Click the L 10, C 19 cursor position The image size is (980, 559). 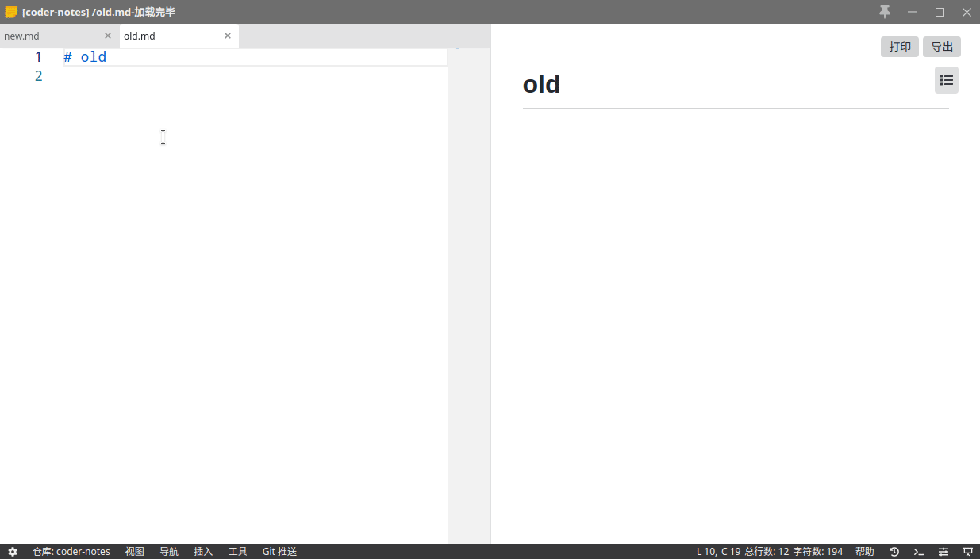point(718,552)
